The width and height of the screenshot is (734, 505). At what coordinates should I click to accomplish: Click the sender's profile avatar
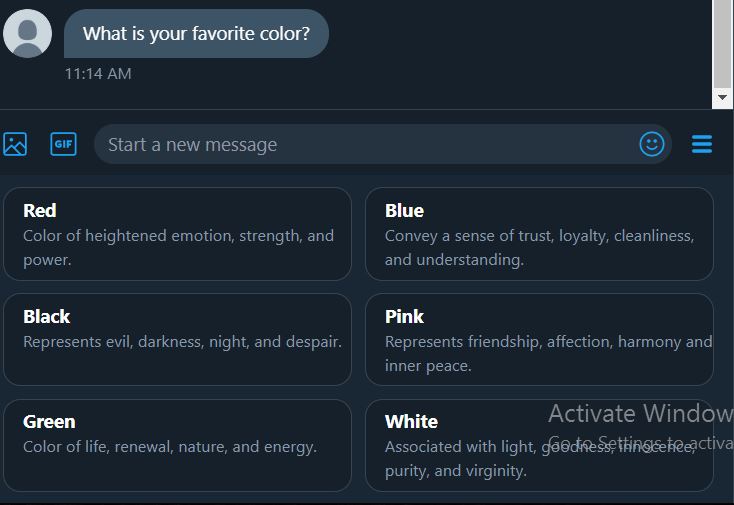pos(28,34)
